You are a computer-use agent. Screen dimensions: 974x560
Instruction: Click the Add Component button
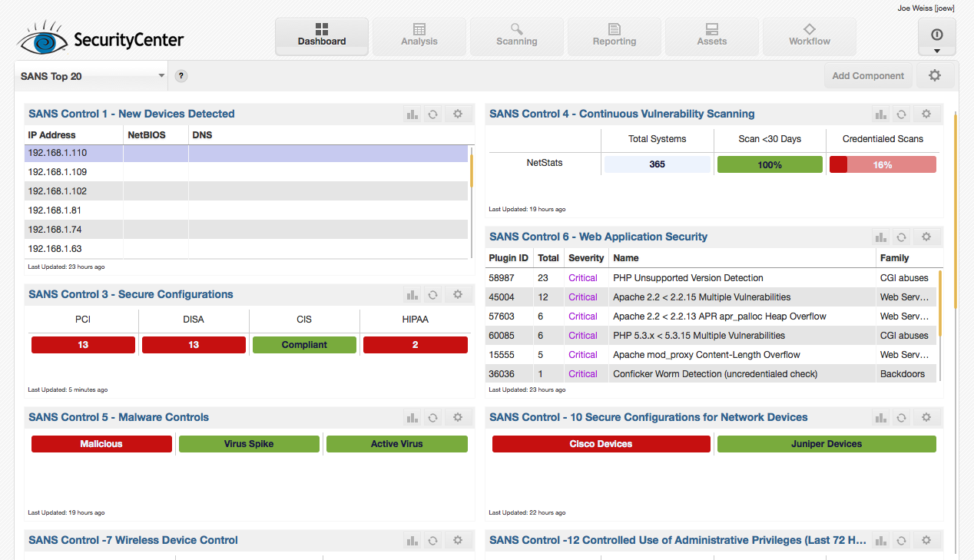(x=868, y=76)
